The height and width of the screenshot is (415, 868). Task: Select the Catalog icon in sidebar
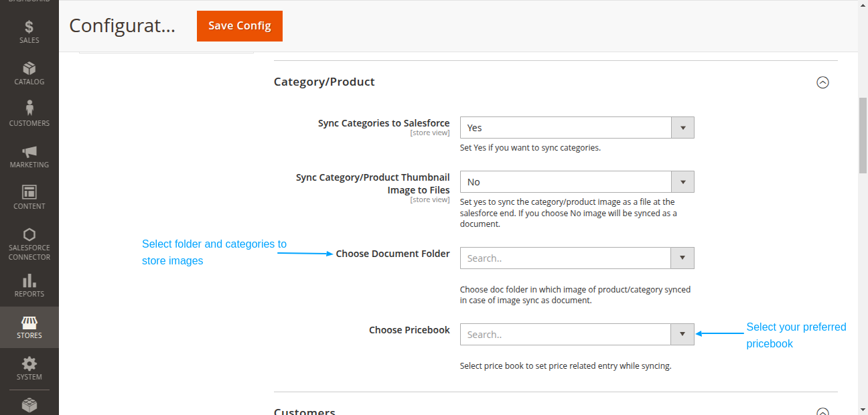point(29,70)
